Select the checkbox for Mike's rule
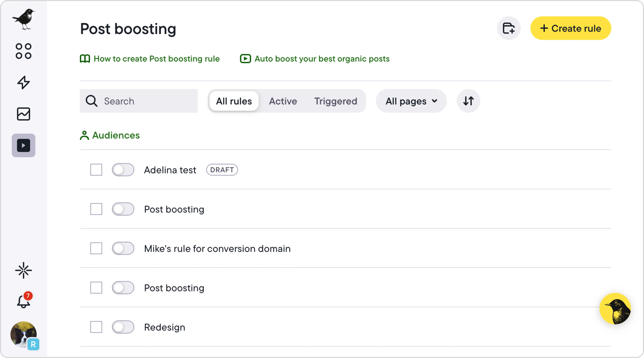644x358 pixels. point(96,248)
